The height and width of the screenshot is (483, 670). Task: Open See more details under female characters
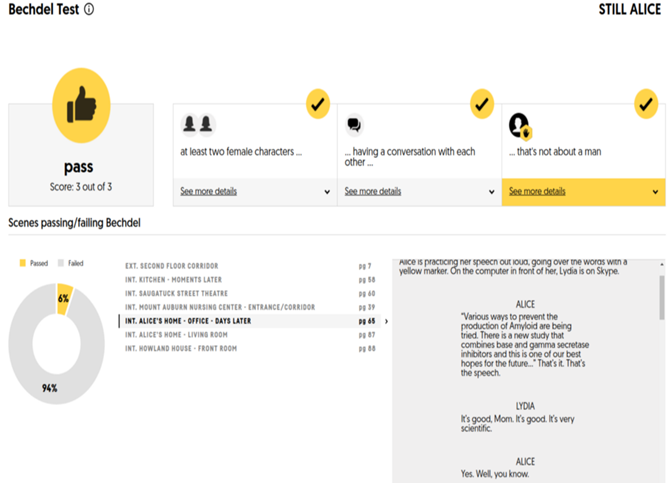(x=209, y=191)
